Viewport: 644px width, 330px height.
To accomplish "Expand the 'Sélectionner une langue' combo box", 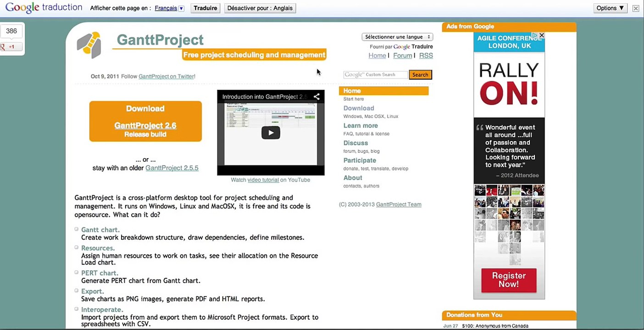I will (x=397, y=37).
